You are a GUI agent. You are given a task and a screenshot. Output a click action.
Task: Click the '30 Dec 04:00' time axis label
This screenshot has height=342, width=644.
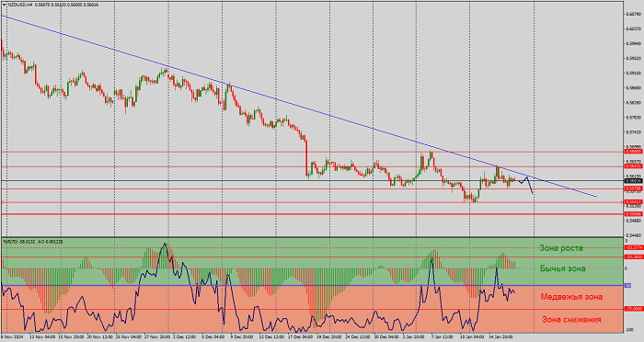coord(386,336)
